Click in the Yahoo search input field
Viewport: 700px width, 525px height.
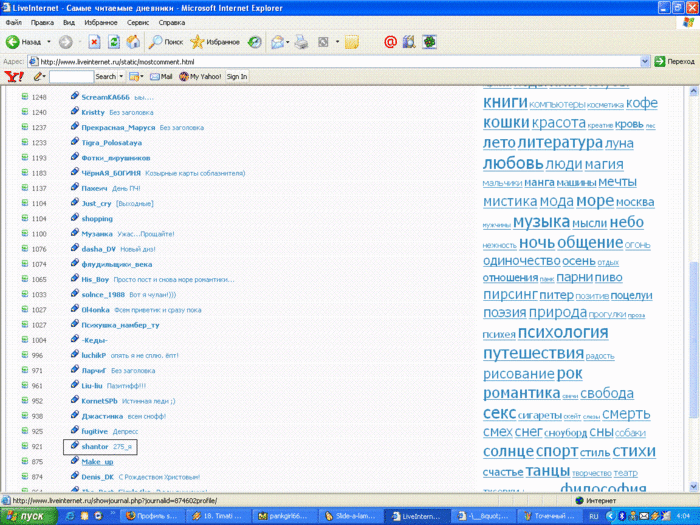(x=71, y=77)
